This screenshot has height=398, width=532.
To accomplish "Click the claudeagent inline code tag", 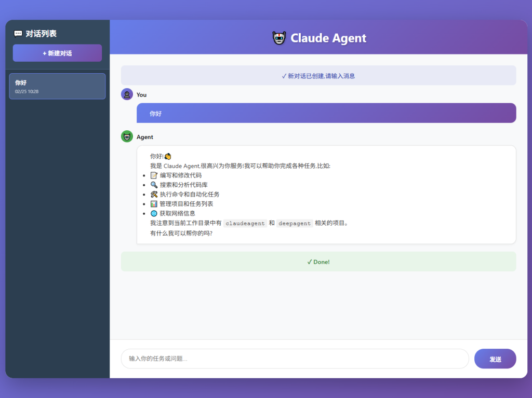I will tap(245, 223).
